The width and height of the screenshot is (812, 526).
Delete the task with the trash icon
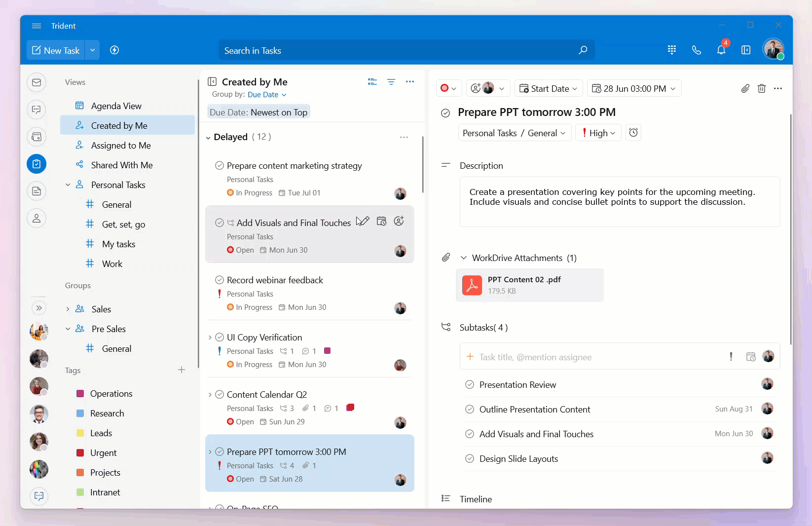coord(762,88)
